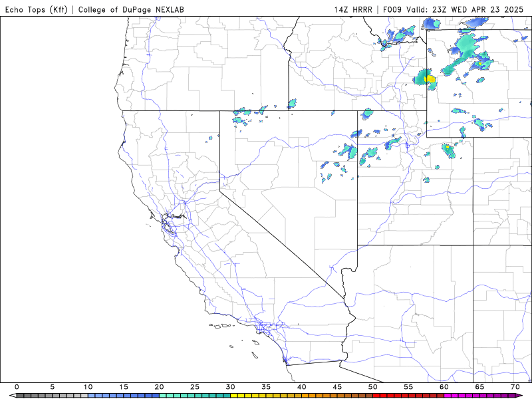Click the colorbar label "20"
The image size is (532, 399).
(x=159, y=387)
